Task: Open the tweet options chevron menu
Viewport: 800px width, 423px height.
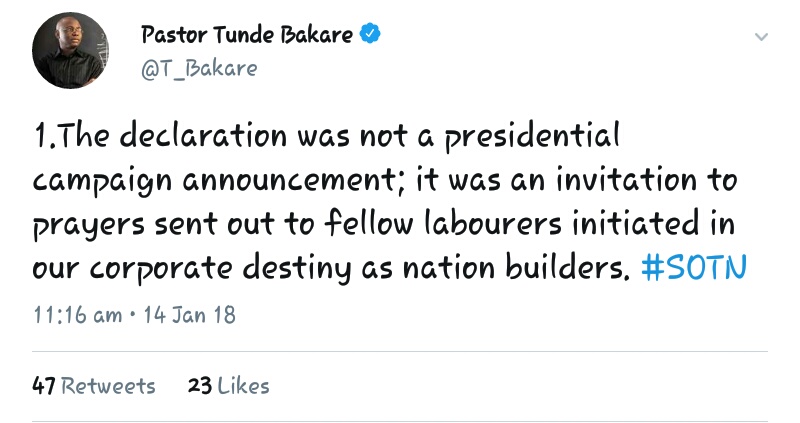Action: [761, 37]
